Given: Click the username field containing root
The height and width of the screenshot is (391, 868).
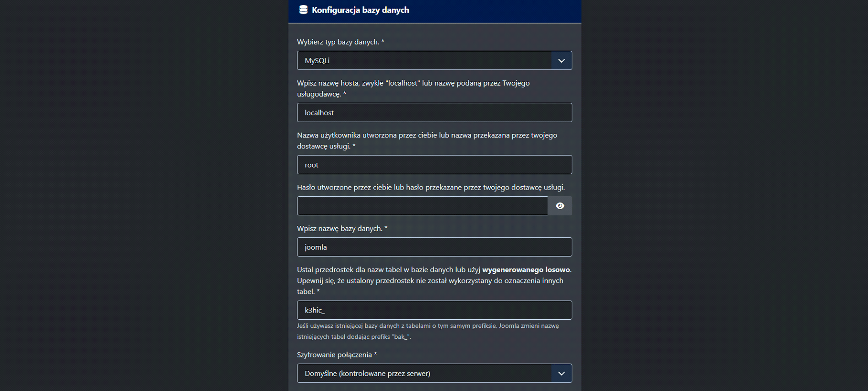Looking at the screenshot, I should [x=434, y=165].
